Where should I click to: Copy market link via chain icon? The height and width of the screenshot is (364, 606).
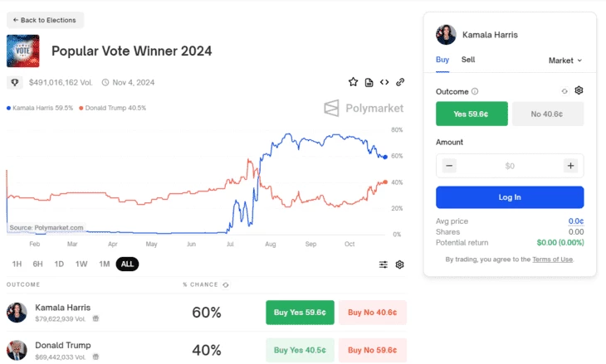[400, 82]
